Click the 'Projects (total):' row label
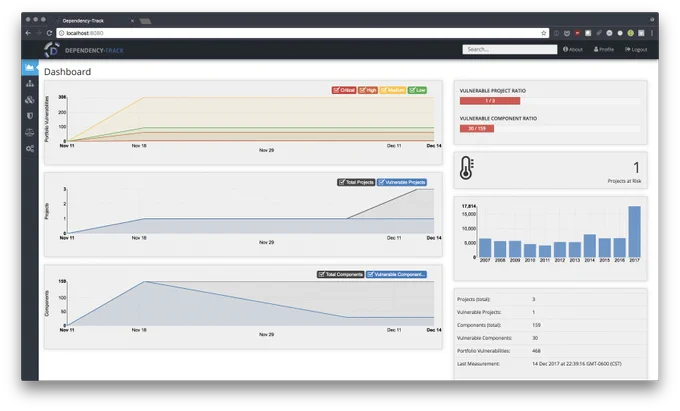This screenshot has height=411, width=680. 474,299
